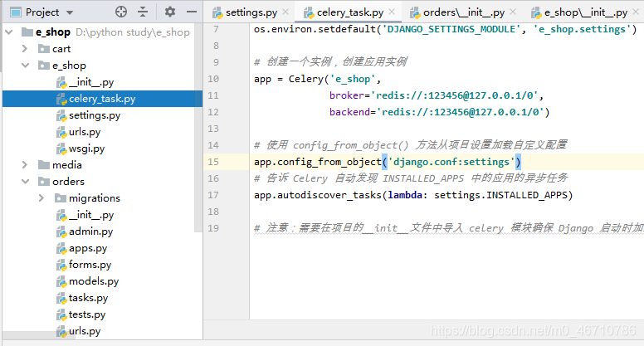644x346 pixels.
Task: Expand the cart folder
Action: click(x=25, y=49)
